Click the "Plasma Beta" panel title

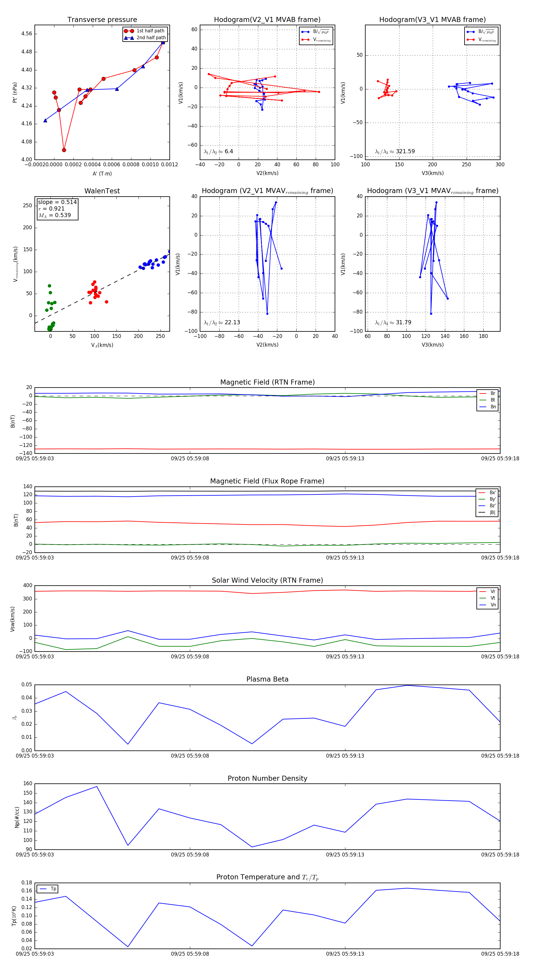pyautogui.click(x=267, y=679)
